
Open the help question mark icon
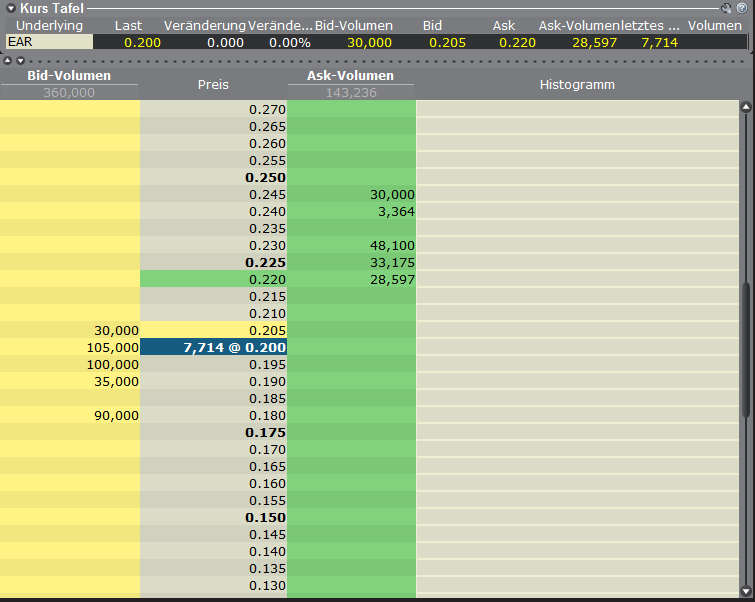[742, 8]
